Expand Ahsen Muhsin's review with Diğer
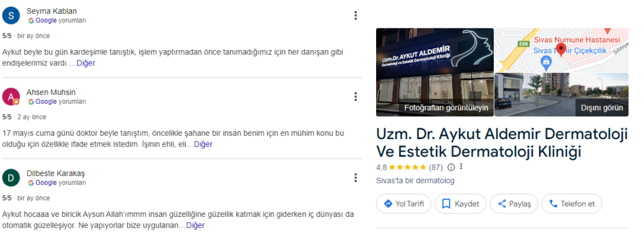 point(203,145)
